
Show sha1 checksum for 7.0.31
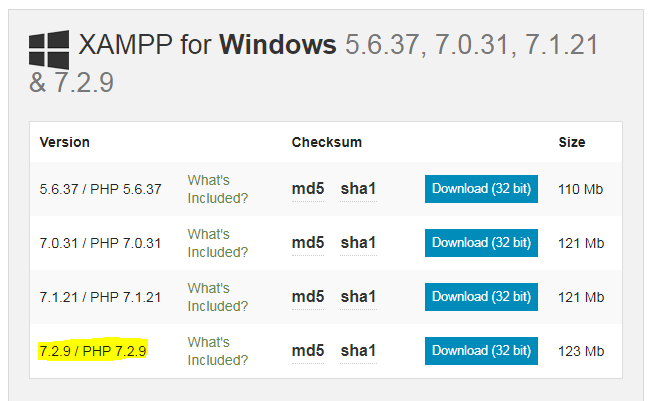click(x=358, y=243)
